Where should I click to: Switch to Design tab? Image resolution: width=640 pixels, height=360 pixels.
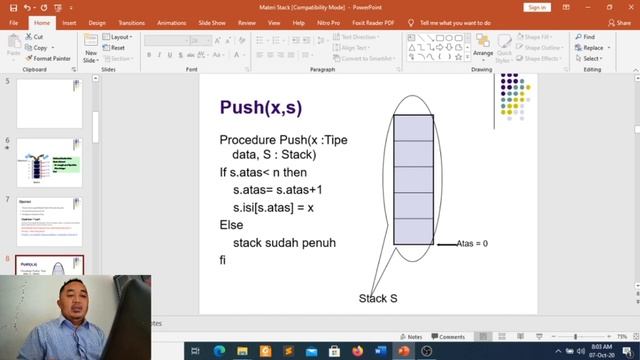pyautogui.click(x=97, y=23)
